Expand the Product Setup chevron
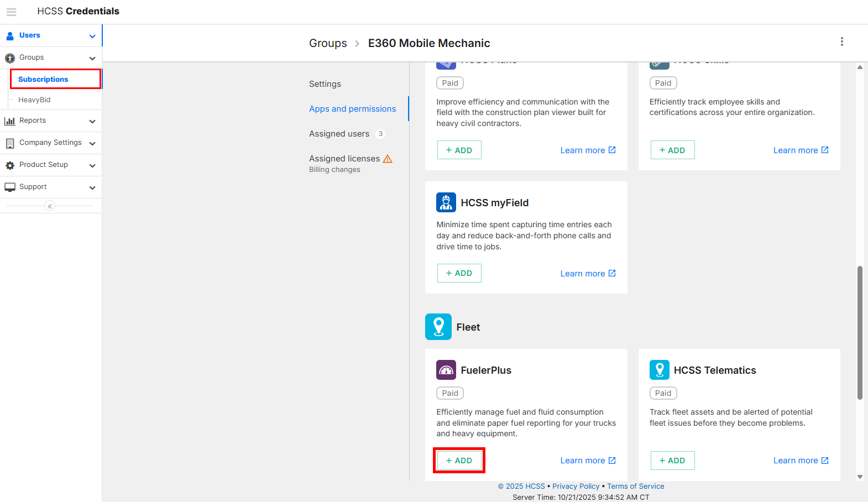 92,165
